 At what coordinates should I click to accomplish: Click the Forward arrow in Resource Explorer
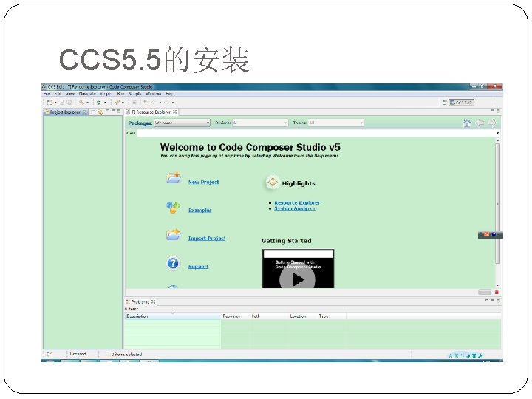tap(492, 123)
